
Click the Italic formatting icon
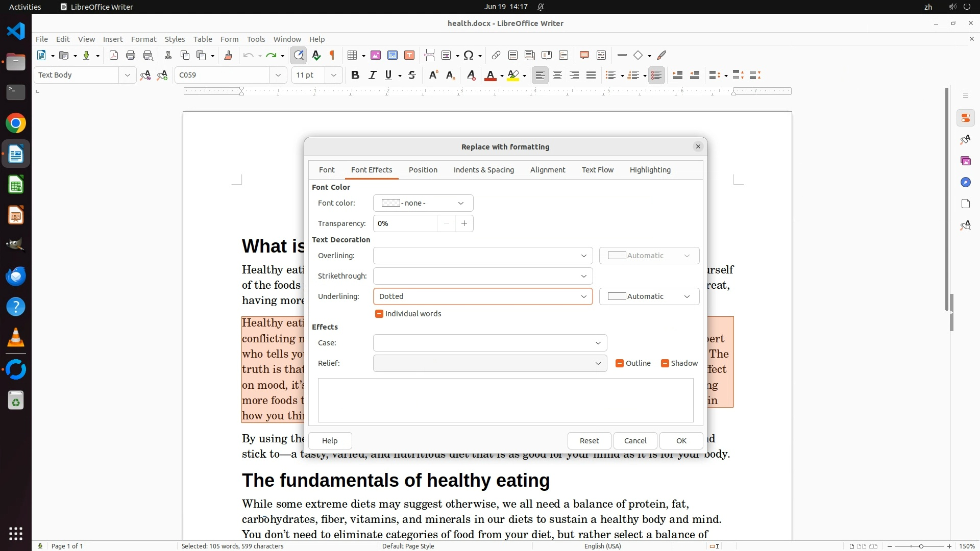372,76
